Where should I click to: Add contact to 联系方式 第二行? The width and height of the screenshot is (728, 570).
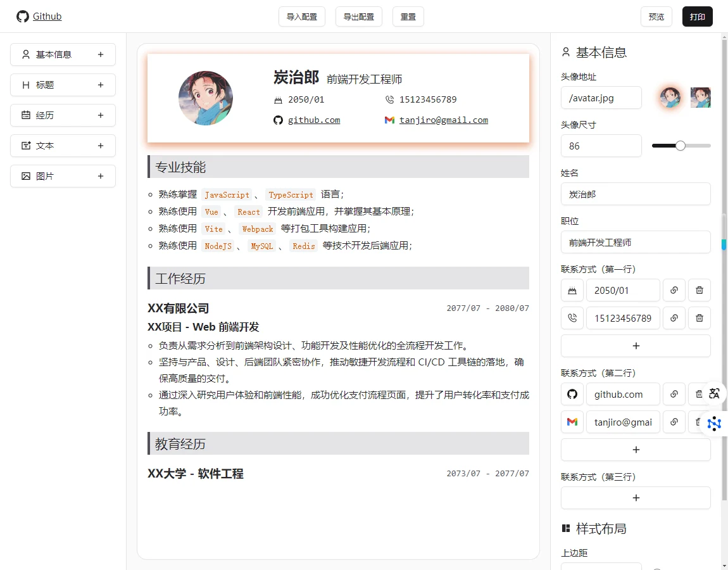(636, 450)
